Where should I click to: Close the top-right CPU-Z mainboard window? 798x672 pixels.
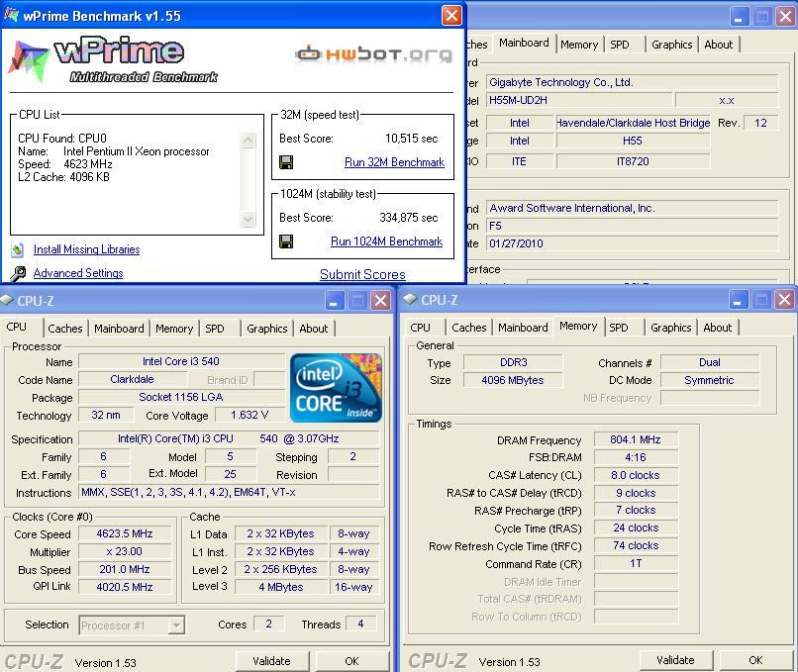point(785,17)
